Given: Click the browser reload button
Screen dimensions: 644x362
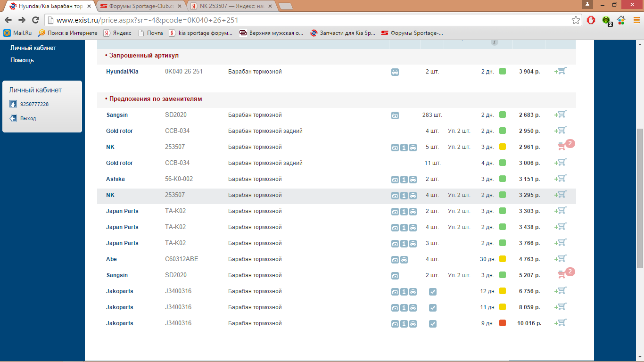Looking at the screenshot, I should click(35, 20).
